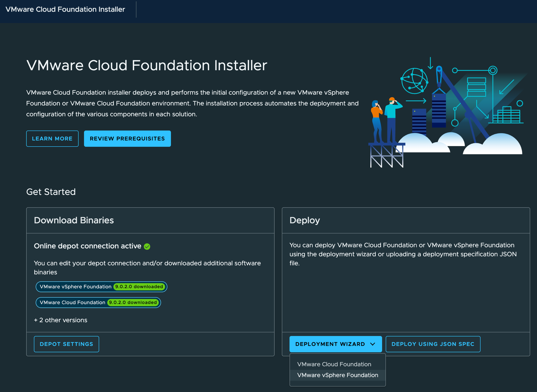
Task: Click the header VMware Cloud Foundation Installer title
Action: [65, 10]
